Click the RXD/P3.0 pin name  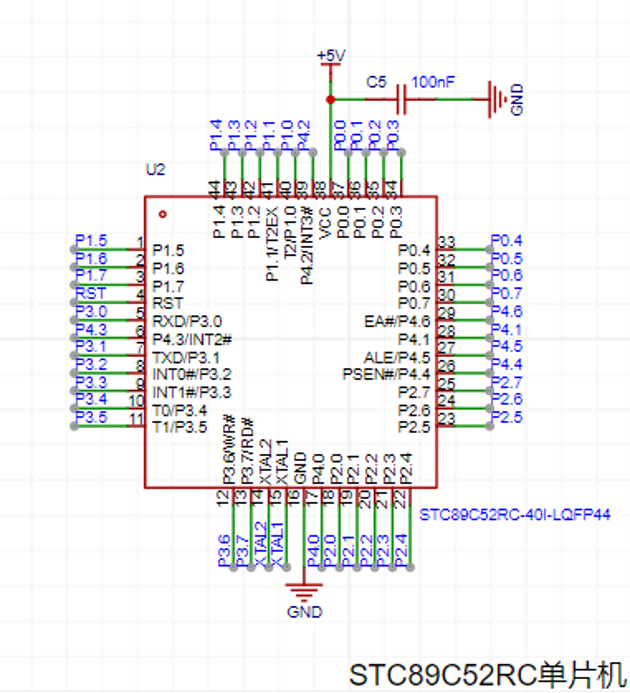[187, 321]
